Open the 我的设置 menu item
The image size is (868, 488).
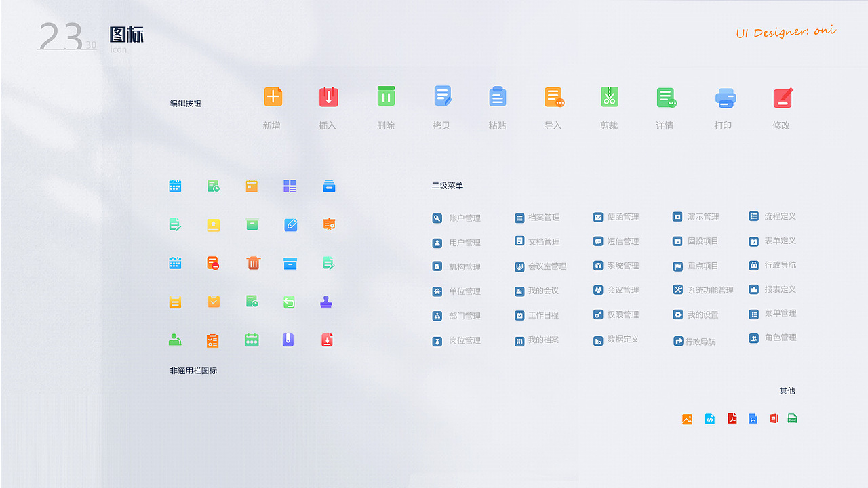point(696,315)
